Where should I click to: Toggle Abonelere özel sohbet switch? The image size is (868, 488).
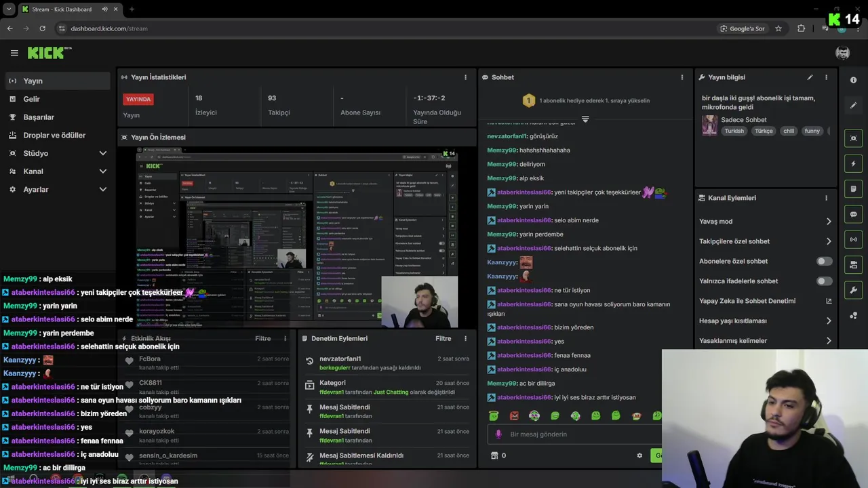824,261
